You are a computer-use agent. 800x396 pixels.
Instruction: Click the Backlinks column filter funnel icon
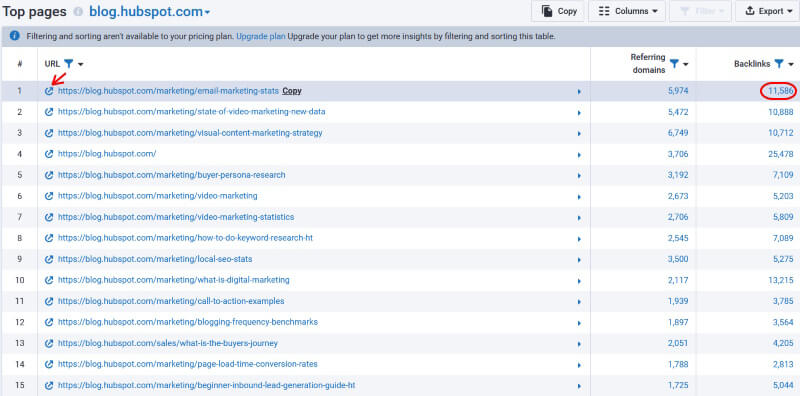(x=779, y=64)
